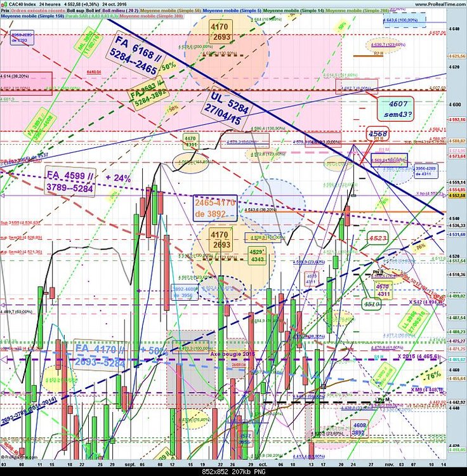Click the 4 510,36 price axis label
This screenshot has height=476, width=467.
(457, 274)
